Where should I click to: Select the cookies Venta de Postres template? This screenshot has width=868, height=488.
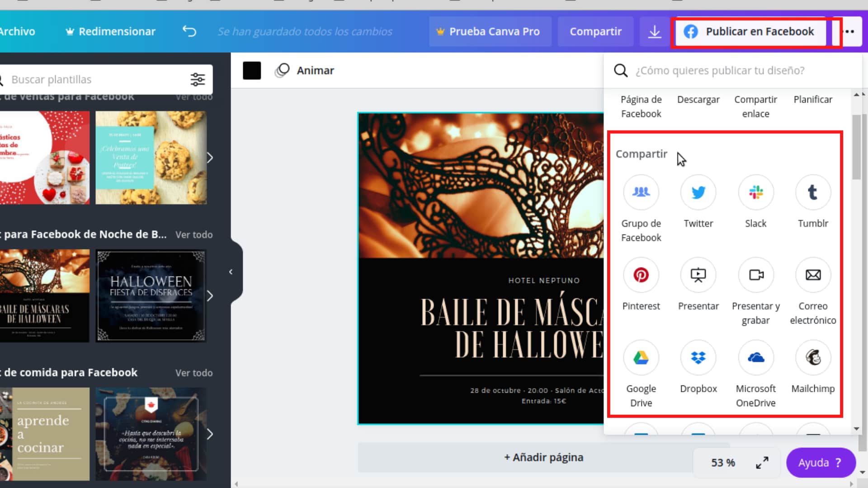(x=151, y=158)
